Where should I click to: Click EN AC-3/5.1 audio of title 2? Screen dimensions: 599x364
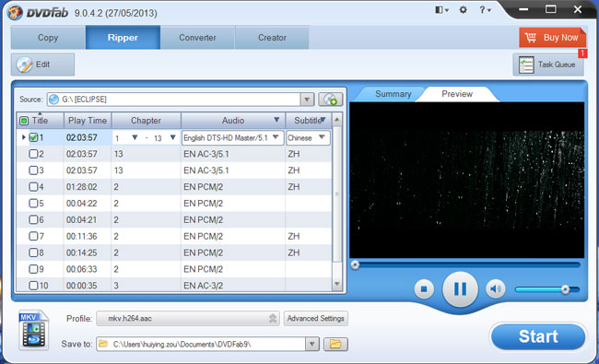coord(206,154)
